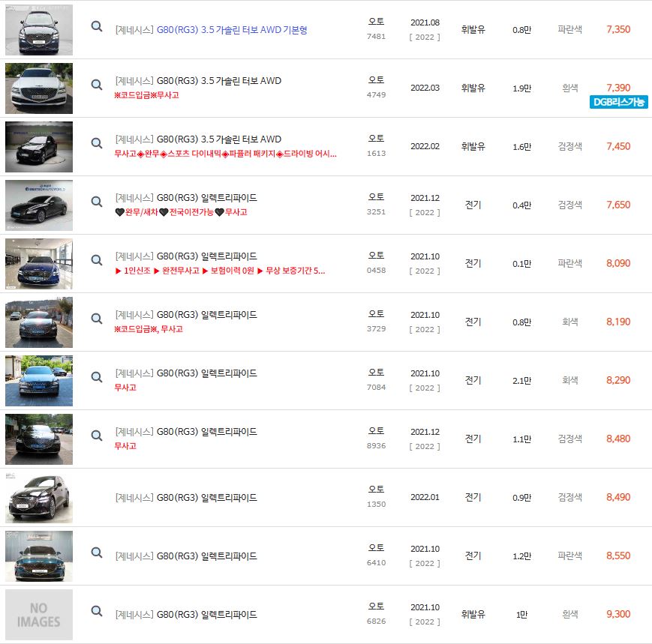Click the price 8,490

click(618, 497)
